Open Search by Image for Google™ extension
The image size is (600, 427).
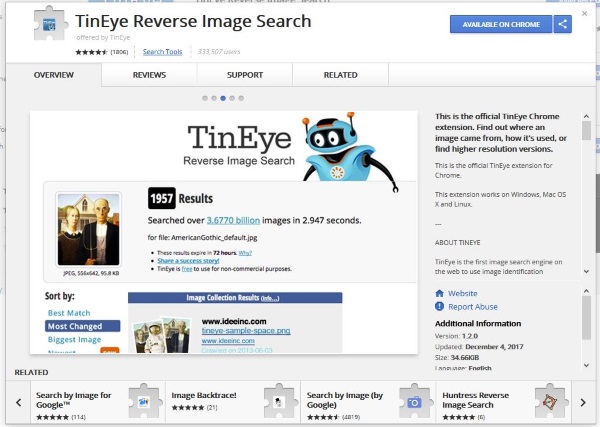tap(73, 400)
